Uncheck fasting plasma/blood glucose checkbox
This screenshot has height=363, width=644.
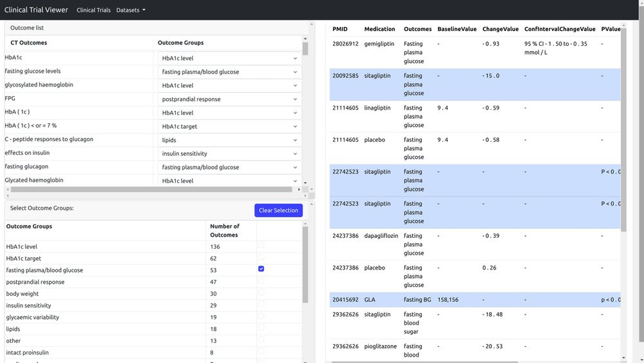(261, 269)
